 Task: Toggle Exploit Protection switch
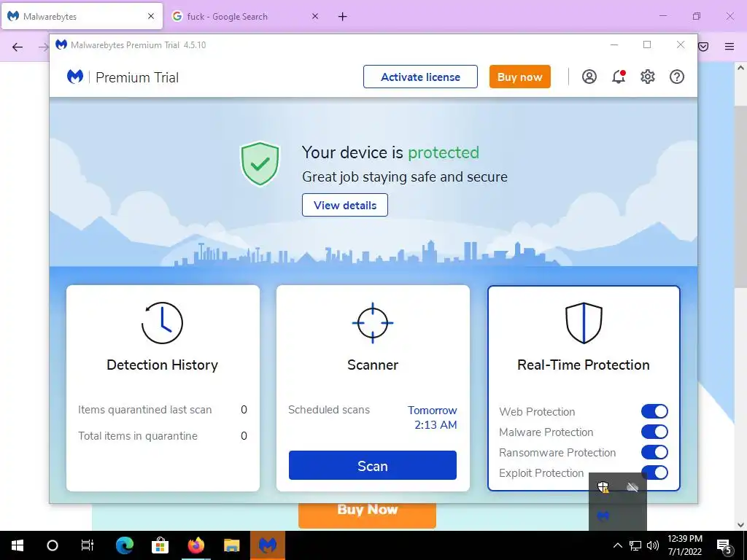[654, 472]
